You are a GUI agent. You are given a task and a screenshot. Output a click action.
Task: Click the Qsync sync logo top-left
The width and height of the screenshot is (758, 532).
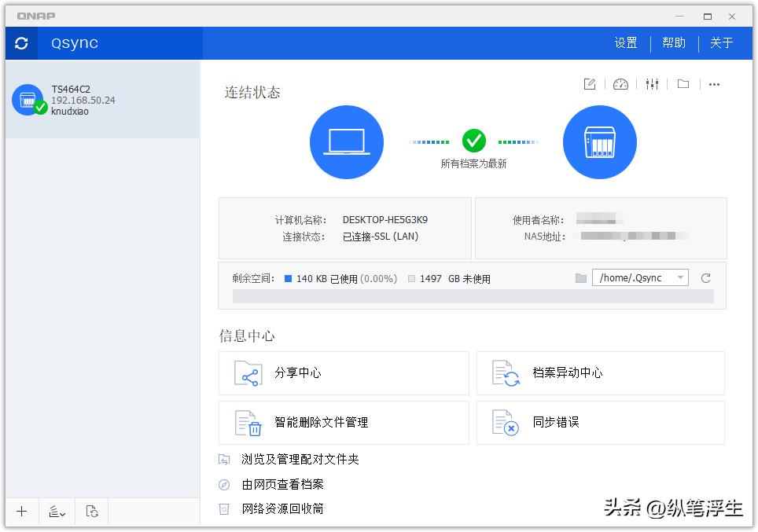tap(20, 43)
